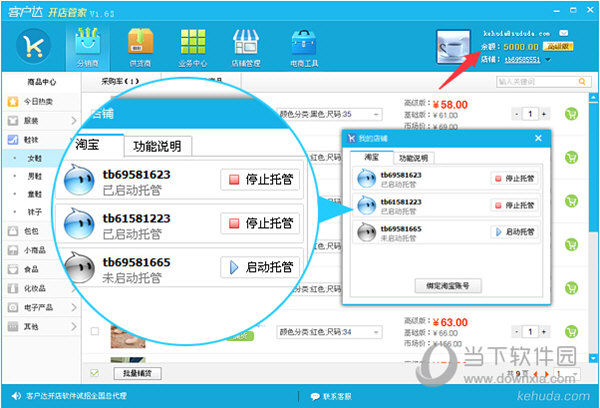Viewport: 600px width, 408px height.
Task: Click the grey avatar of tb69581665
Action: tap(367, 232)
